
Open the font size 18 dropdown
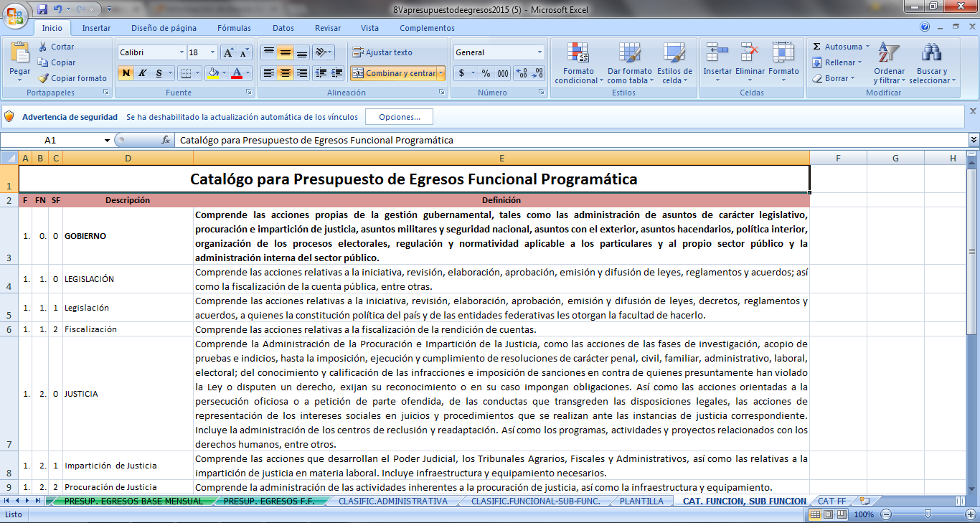coord(213,52)
